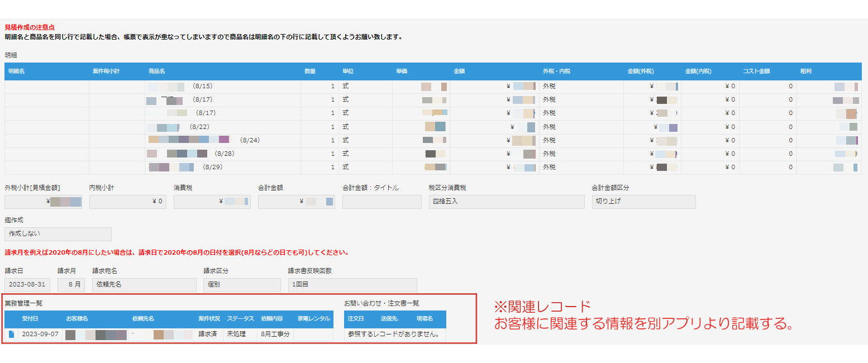Select the 案件状況 column header
The image size is (868, 363).
click(209, 318)
